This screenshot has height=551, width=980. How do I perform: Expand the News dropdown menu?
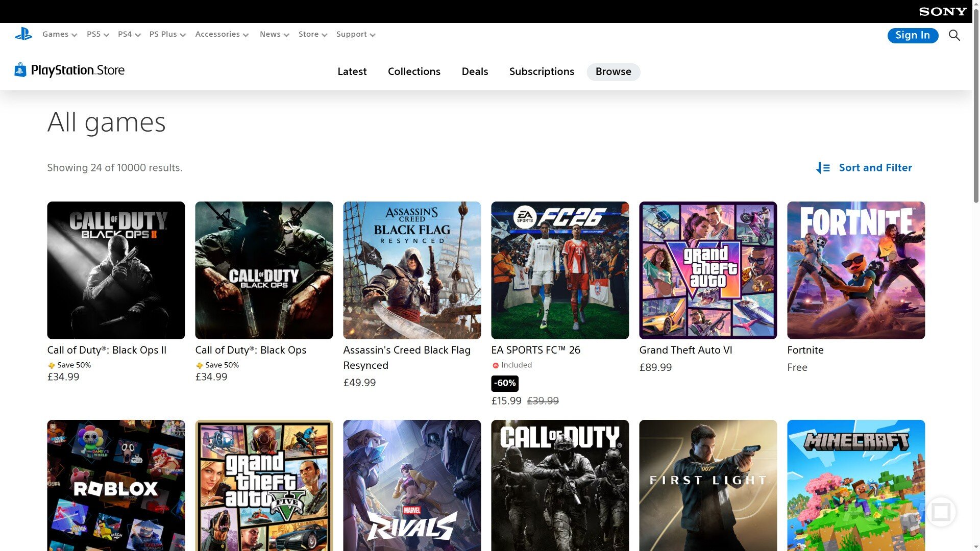point(275,34)
